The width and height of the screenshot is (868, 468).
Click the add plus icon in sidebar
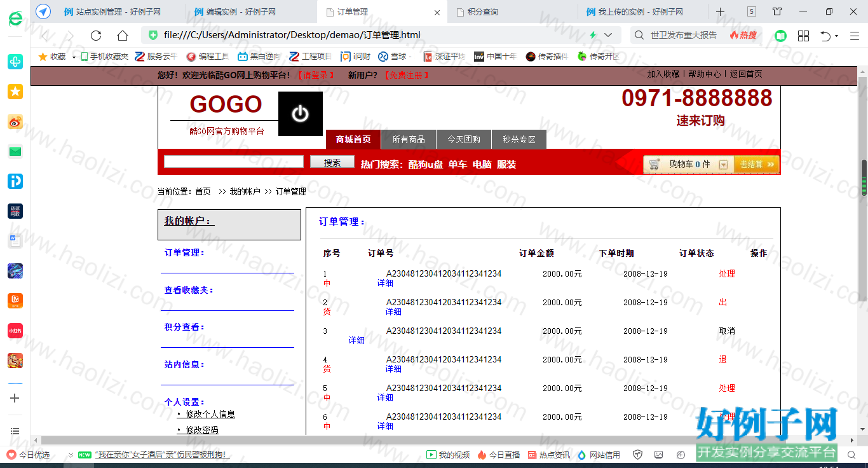pyautogui.click(x=15, y=398)
